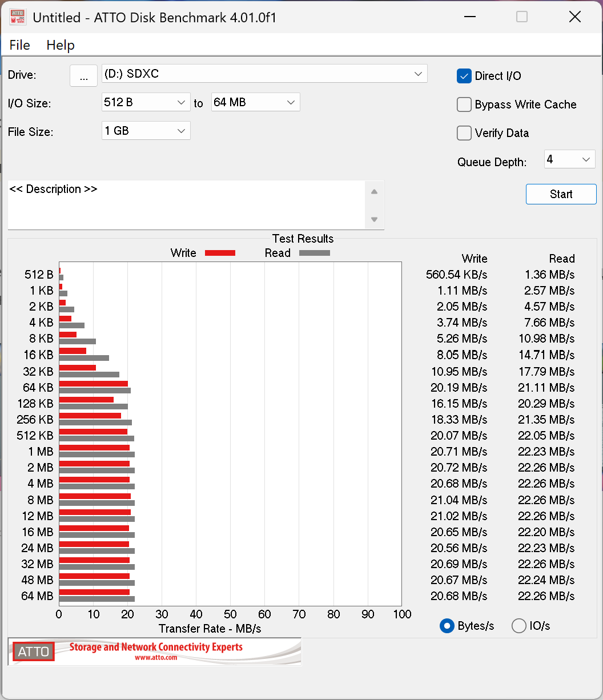Click the 64 KB row label
The height and width of the screenshot is (700, 603).
pyautogui.click(x=38, y=387)
